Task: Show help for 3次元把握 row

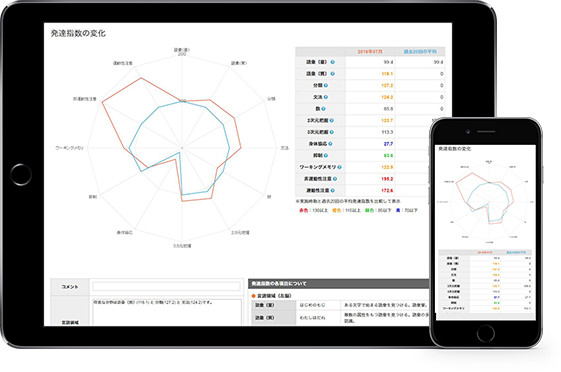Action: point(331,132)
